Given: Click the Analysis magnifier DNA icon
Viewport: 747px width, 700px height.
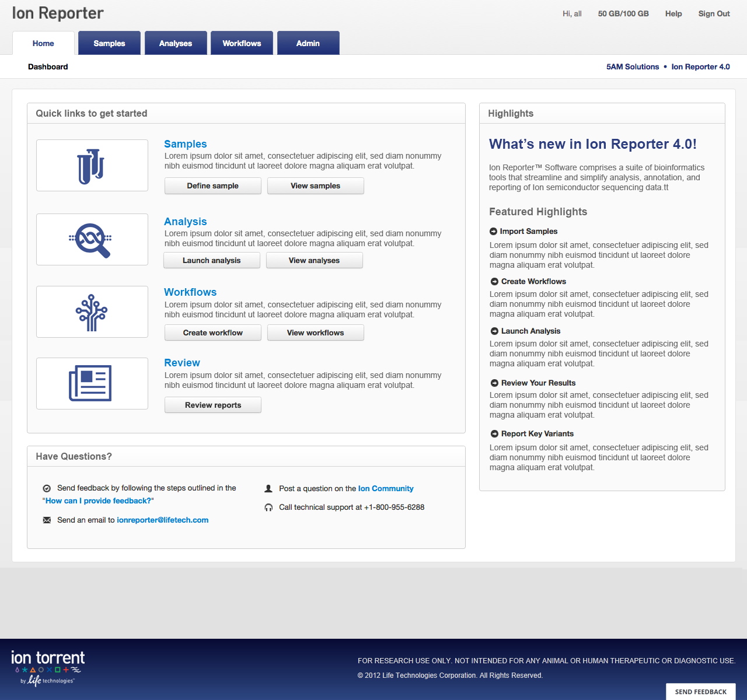Looking at the screenshot, I should coord(90,240).
